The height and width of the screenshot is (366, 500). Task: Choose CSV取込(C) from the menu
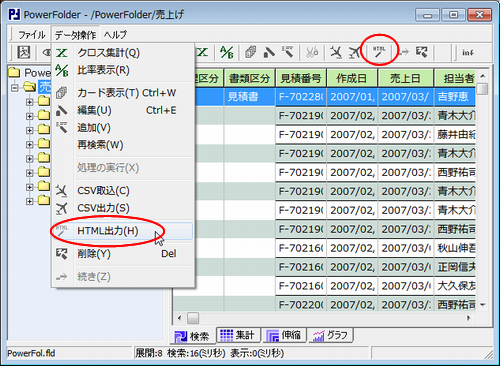point(123,191)
